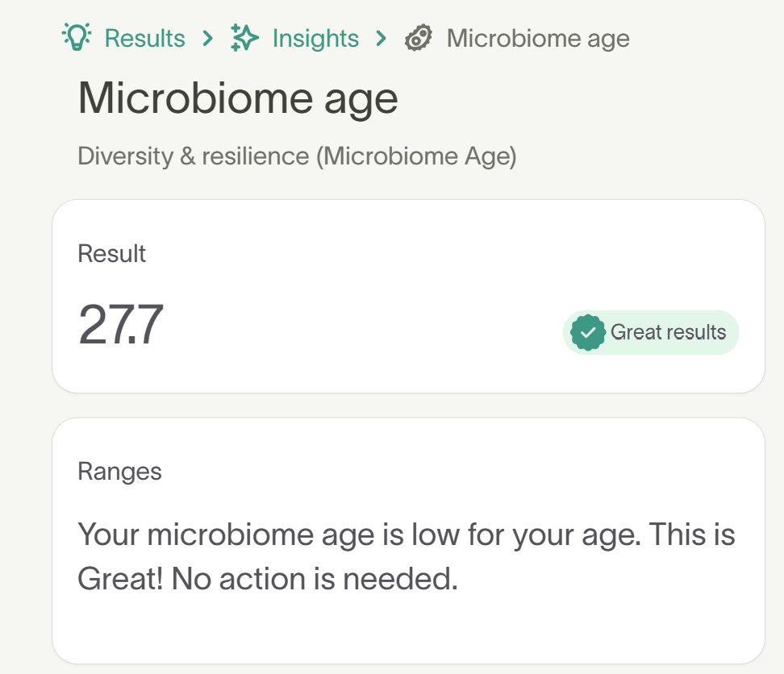Select the Microbiome age breadcrumb item

(x=539, y=38)
